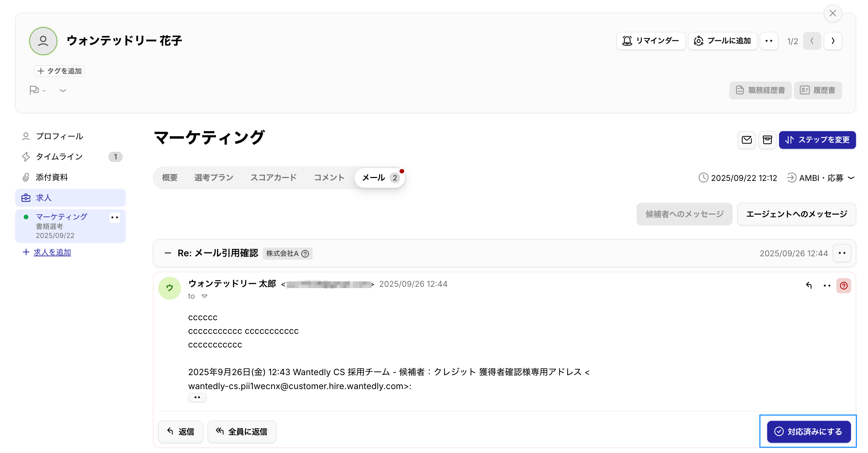This screenshot has height=453, width=868.
Task: Click プールに追加 icon button
Action: pyautogui.click(x=722, y=41)
